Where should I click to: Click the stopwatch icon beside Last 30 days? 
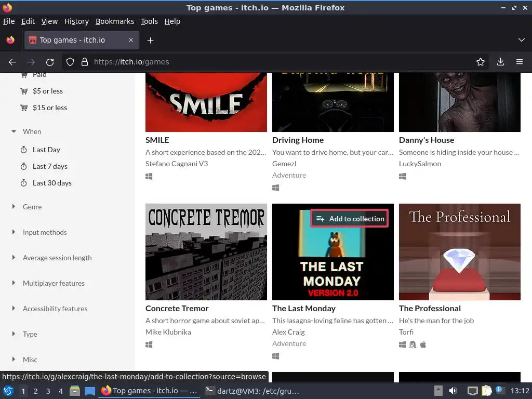(24, 183)
